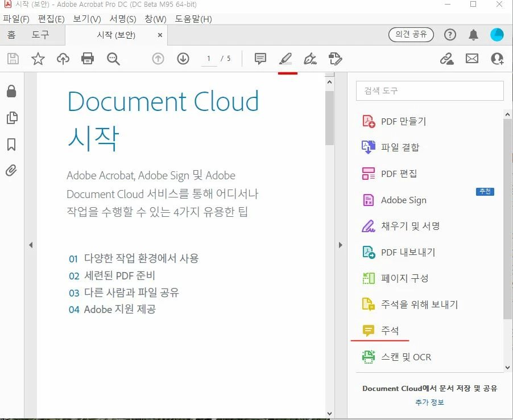Open the PDF 만들기 tool

tap(394, 121)
